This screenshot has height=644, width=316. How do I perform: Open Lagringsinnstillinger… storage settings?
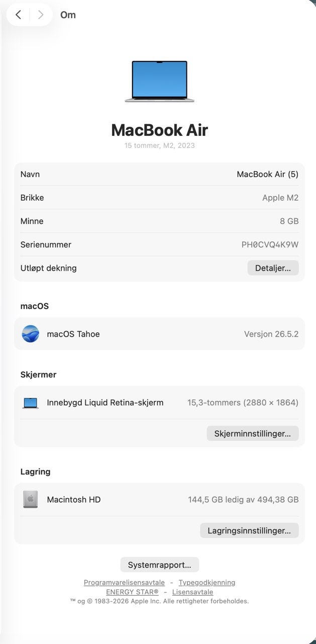click(249, 530)
